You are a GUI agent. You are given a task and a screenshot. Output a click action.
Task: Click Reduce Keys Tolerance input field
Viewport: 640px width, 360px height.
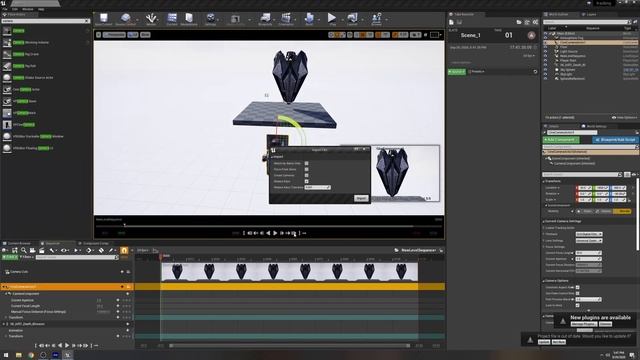(317, 187)
